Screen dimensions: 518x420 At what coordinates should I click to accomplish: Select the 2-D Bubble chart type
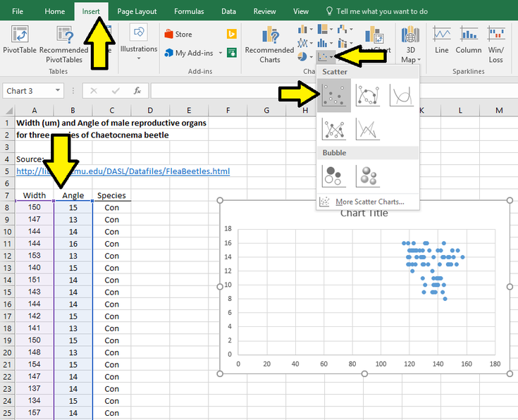(333, 175)
